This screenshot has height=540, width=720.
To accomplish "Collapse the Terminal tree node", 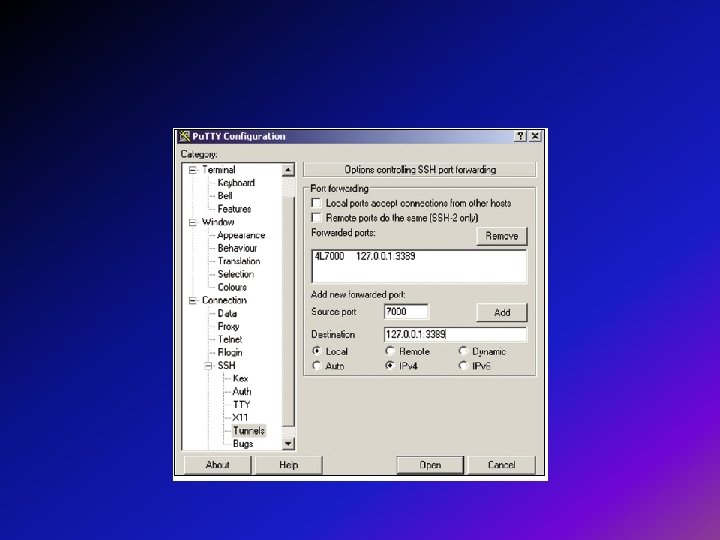I will pos(192,170).
